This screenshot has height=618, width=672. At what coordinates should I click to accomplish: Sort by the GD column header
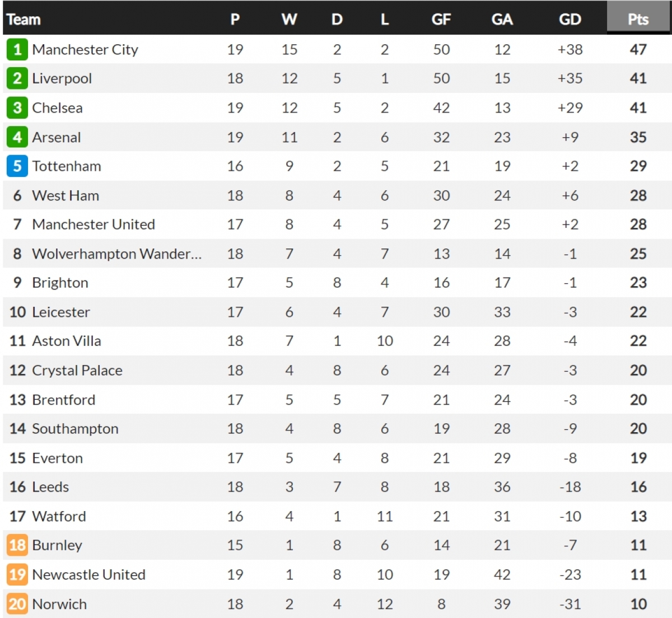[570, 20]
